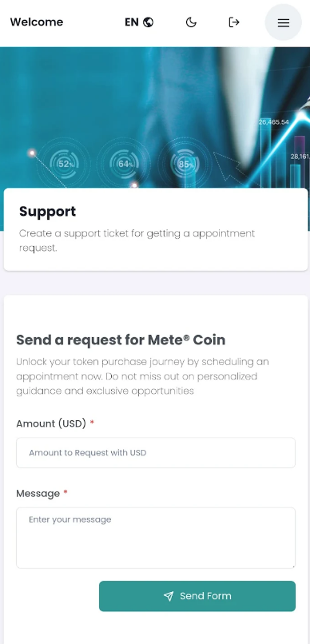The image size is (310, 644).
Task: Click the 85% circular gauge in banner
Action: pyautogui.click(x=185, y=165)
